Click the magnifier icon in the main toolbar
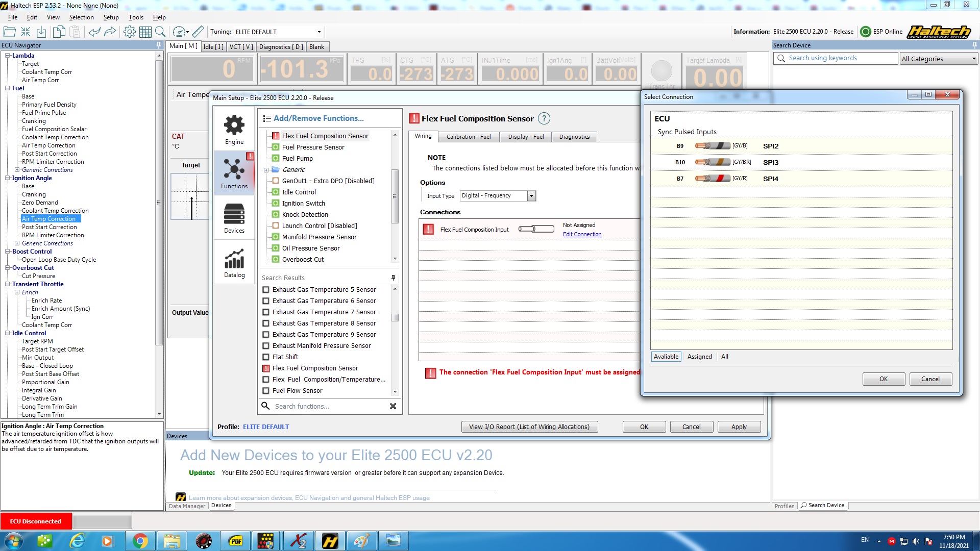The width and height of the screenshot is (980, 551). 160,32
